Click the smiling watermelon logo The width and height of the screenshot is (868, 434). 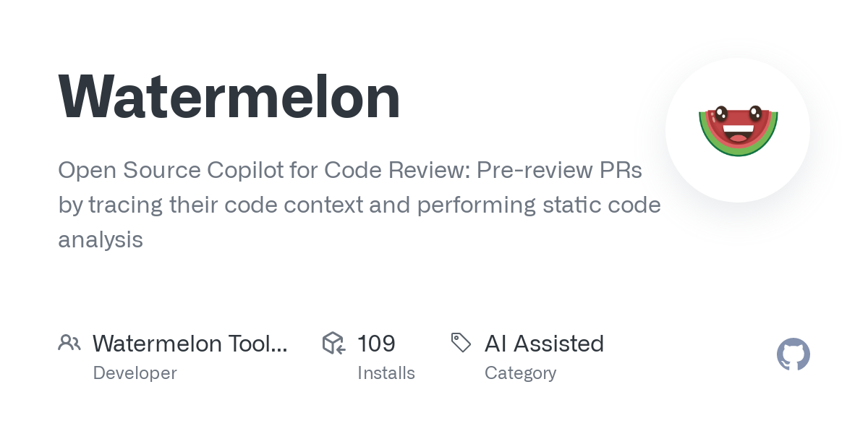click(738, 130)
